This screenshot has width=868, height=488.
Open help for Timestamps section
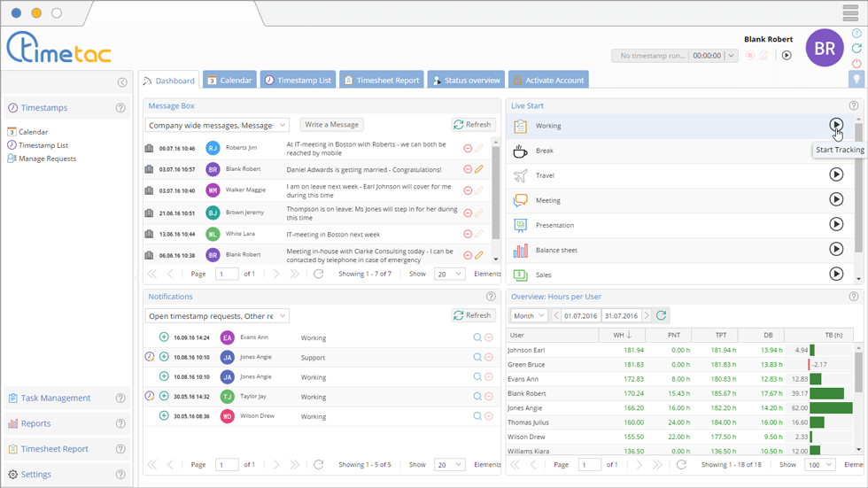(120, 108)
